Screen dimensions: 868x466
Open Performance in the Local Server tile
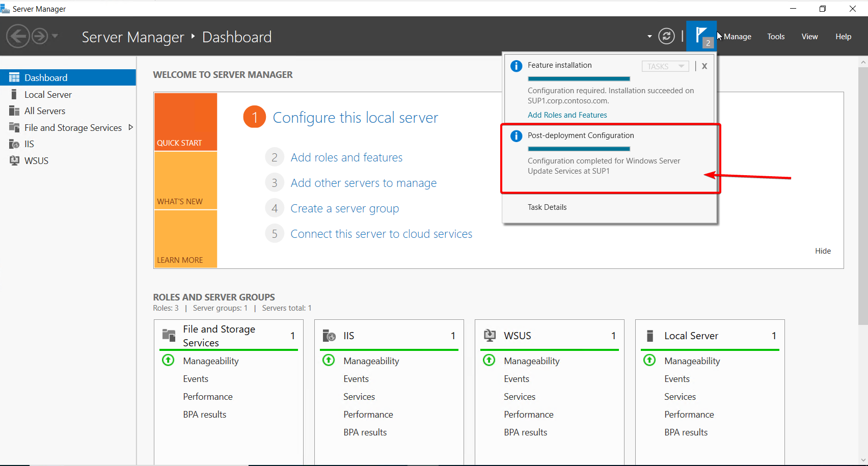689,415
